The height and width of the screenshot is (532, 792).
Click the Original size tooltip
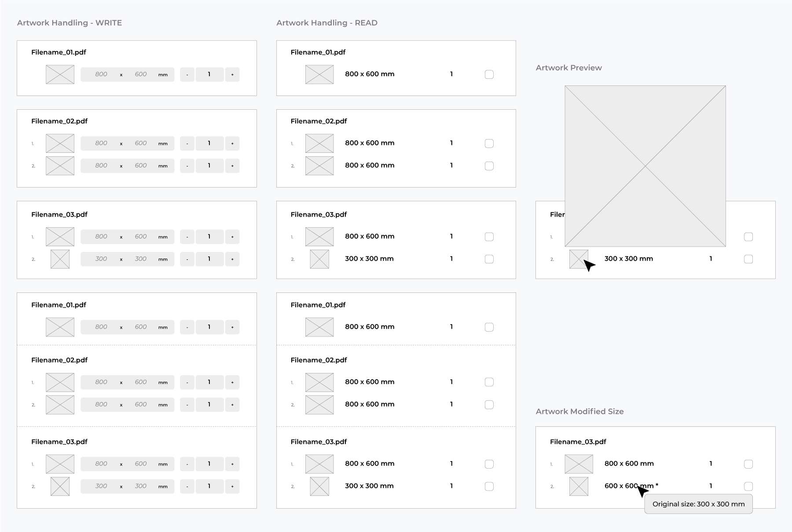pos(698,504)
